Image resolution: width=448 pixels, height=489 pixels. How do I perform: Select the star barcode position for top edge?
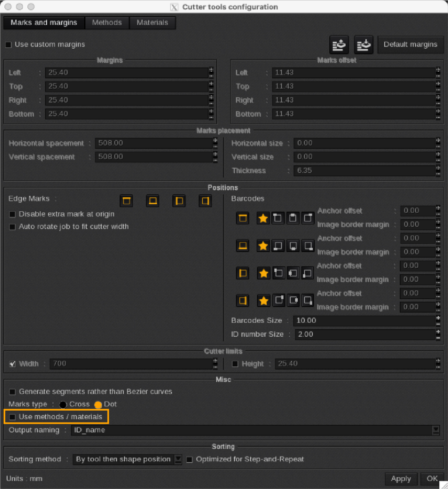(x=263, y=218)
